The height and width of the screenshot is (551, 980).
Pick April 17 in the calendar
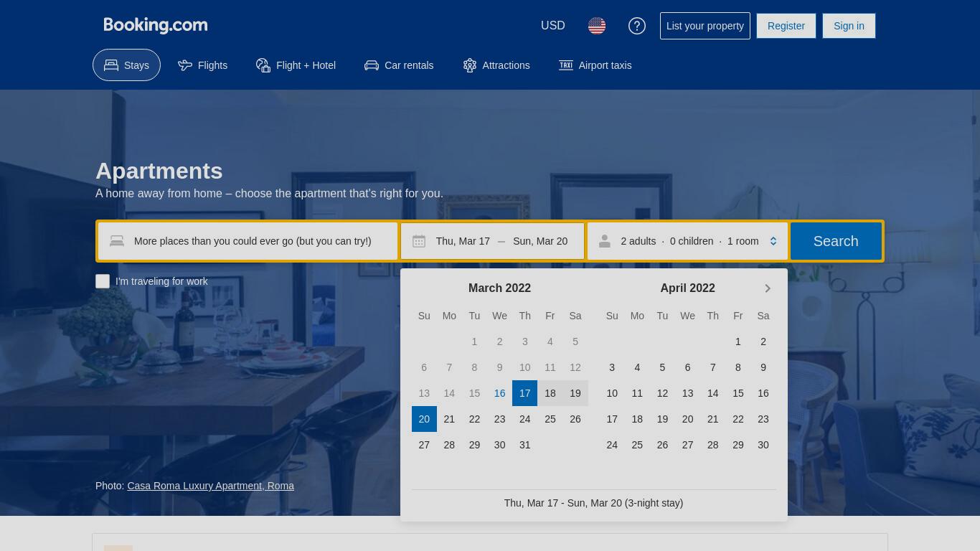[x=612, y=419]
